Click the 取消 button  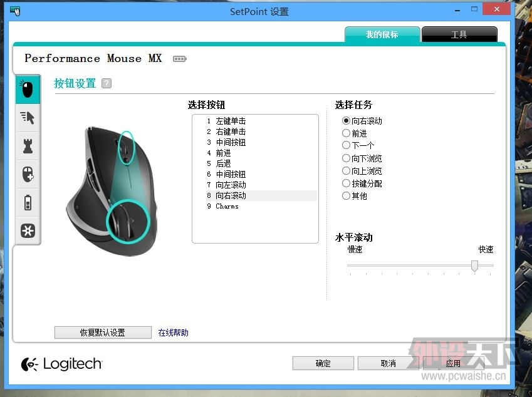pyautogui.click(x=388, y=363)
